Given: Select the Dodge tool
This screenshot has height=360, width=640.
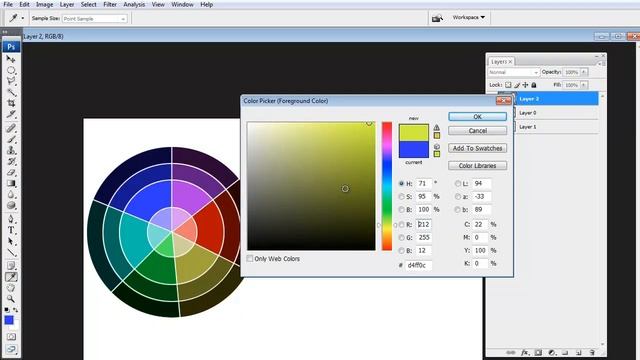Looking at the screenshot, I should click(x=11, y=205).
